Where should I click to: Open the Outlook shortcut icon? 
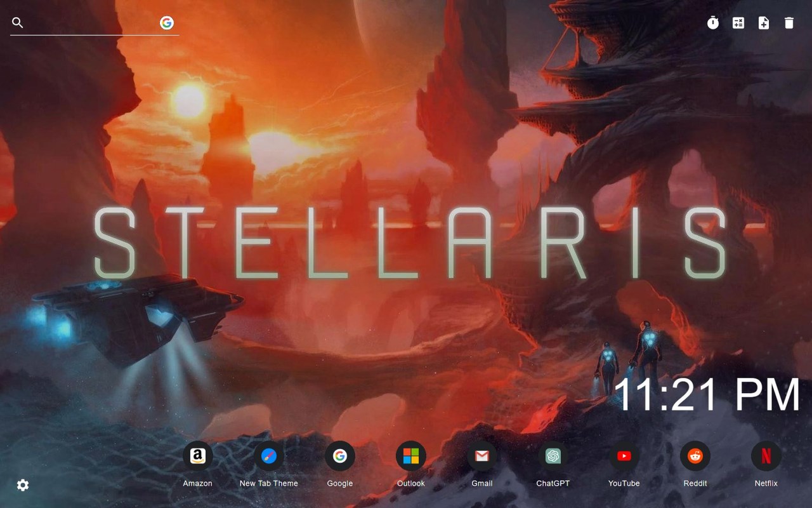(411, 456)
